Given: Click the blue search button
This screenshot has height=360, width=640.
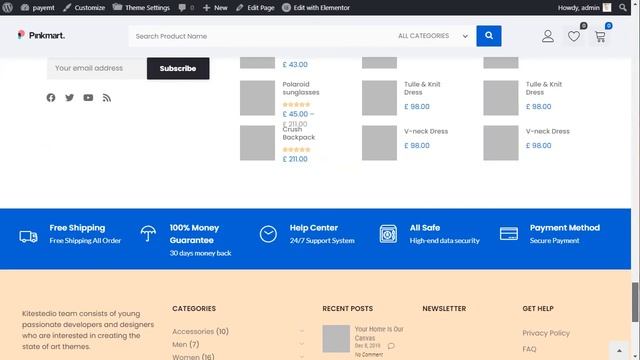Looking at the screenshot, I should click(x=489, y=36).
